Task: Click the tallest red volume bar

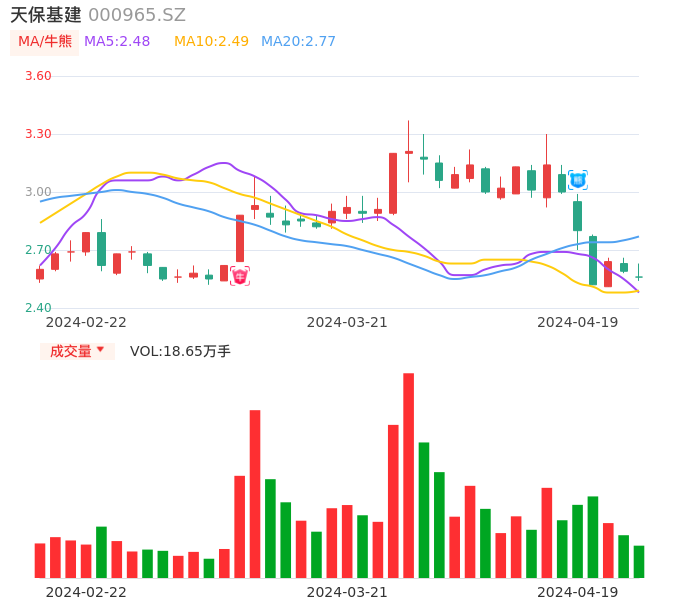Action: 408,475
